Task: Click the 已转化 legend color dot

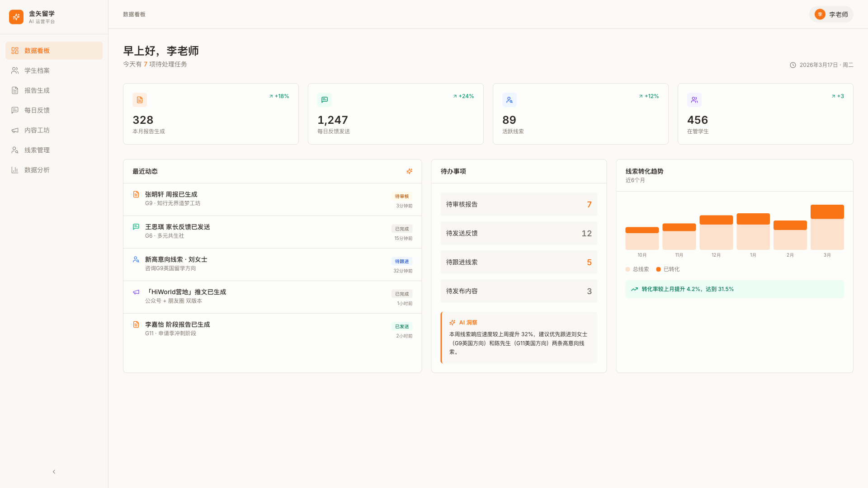Action: click(658, 269)
